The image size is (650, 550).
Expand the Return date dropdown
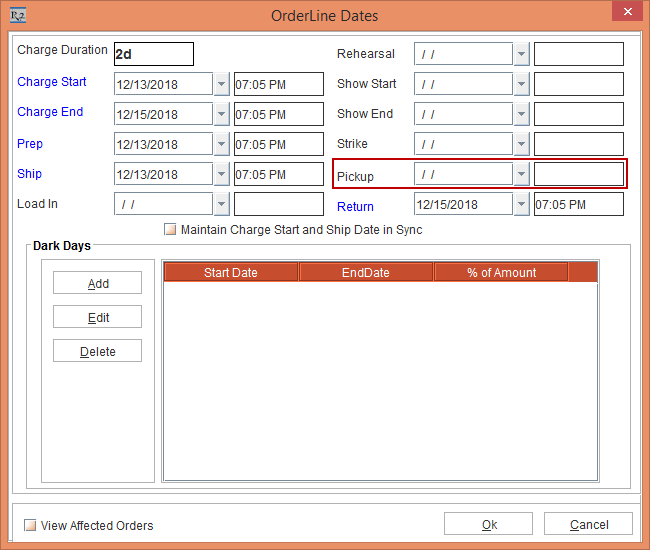[521, 204]
